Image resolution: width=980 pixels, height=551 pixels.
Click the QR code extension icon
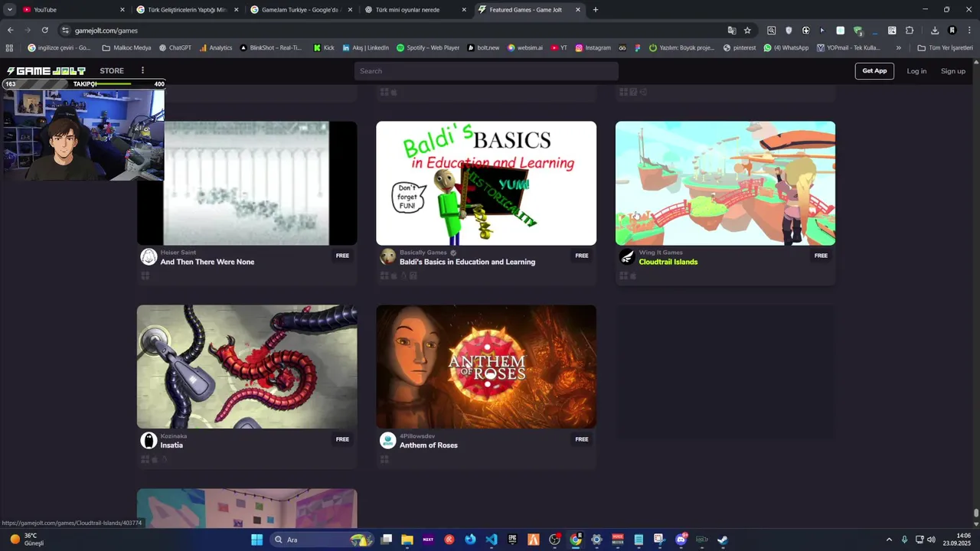[892, 31]
